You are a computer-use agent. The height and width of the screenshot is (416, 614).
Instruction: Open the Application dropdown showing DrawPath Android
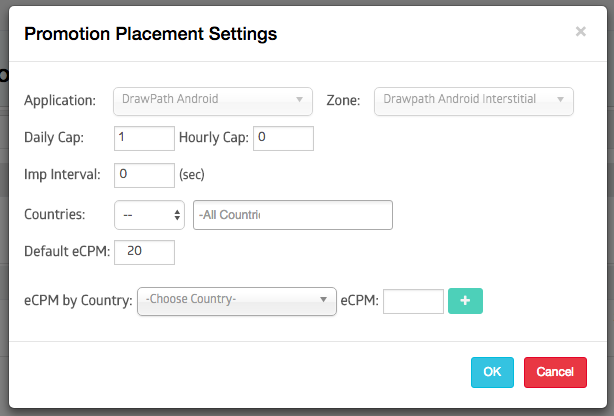click(213, 101)
